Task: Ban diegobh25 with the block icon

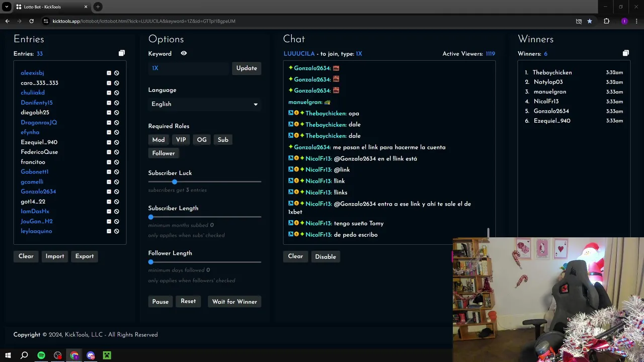Action: point(116,113)
